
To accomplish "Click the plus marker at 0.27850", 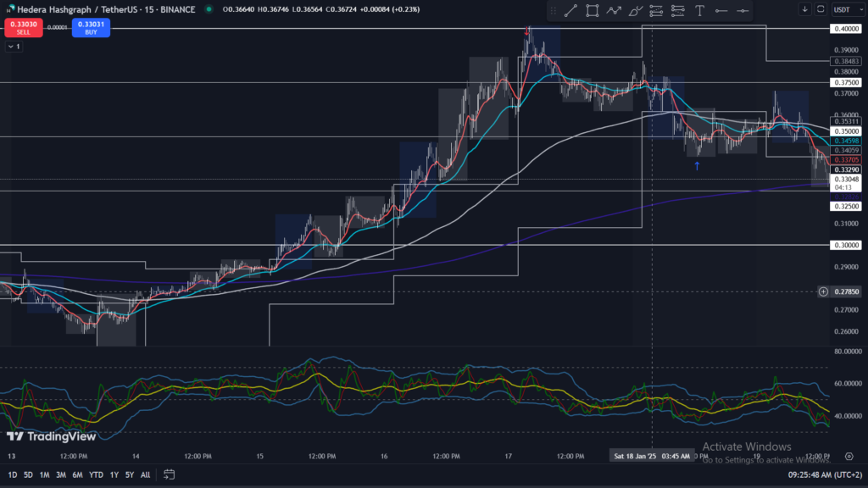I will pyautogui.click(x=823, y=291).
